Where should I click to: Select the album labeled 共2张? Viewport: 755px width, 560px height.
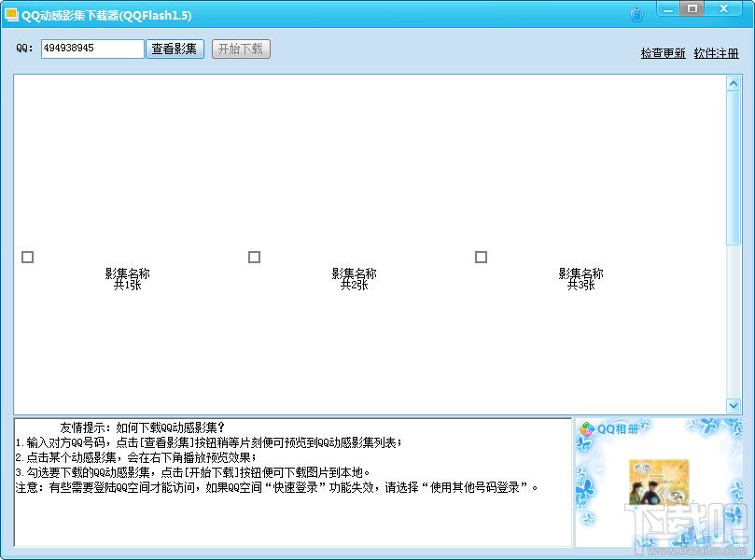coord(354,279)
